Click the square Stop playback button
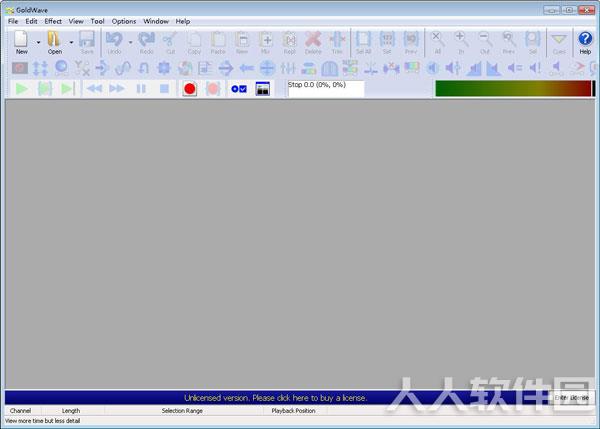The width and height of the screenshot is (600, 429). pos(164,89)
